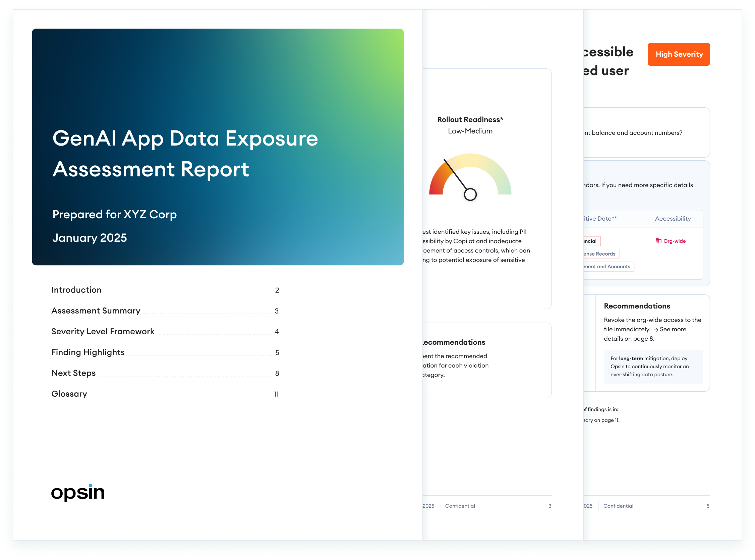Click the cover gradient banner
Viewport: 755px width, 560px height.
218,147
